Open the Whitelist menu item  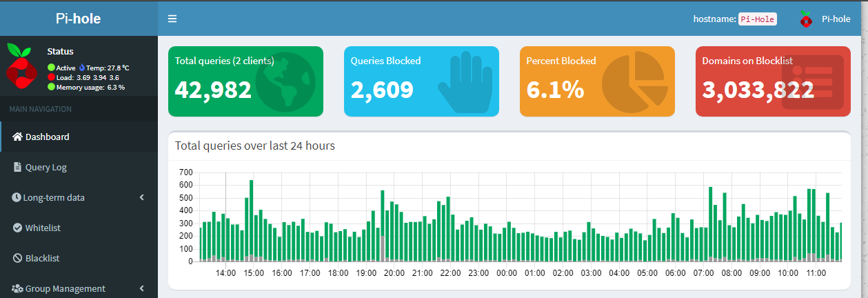(79, 228)
